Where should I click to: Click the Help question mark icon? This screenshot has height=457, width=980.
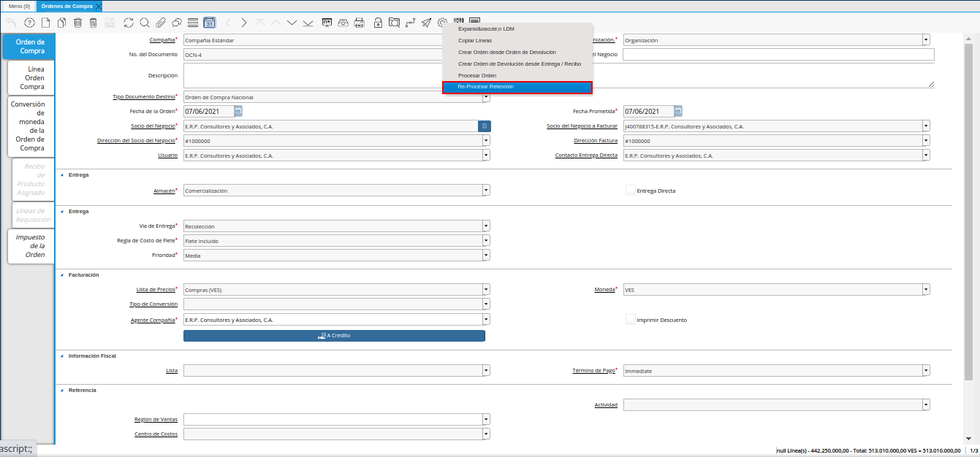point(30,23)
